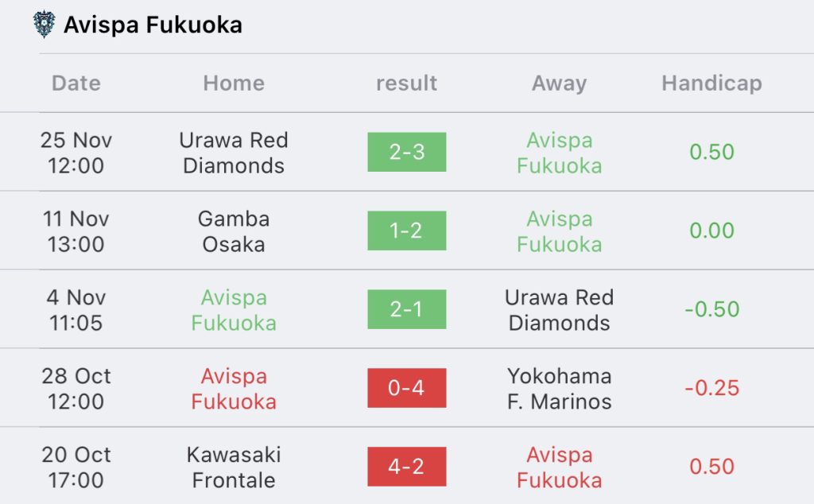This screenshot has height=504, width=814.
Task: Click Urawa Red Diamonds in 25 Nov row
Action: (234, 153)
